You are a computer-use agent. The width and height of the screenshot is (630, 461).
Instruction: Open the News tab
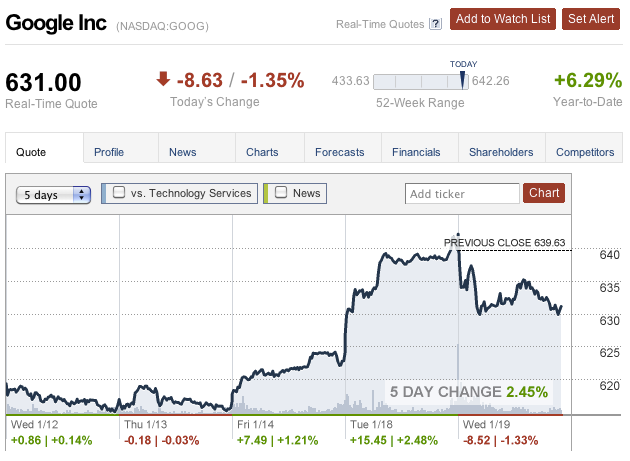click(183, 152)
